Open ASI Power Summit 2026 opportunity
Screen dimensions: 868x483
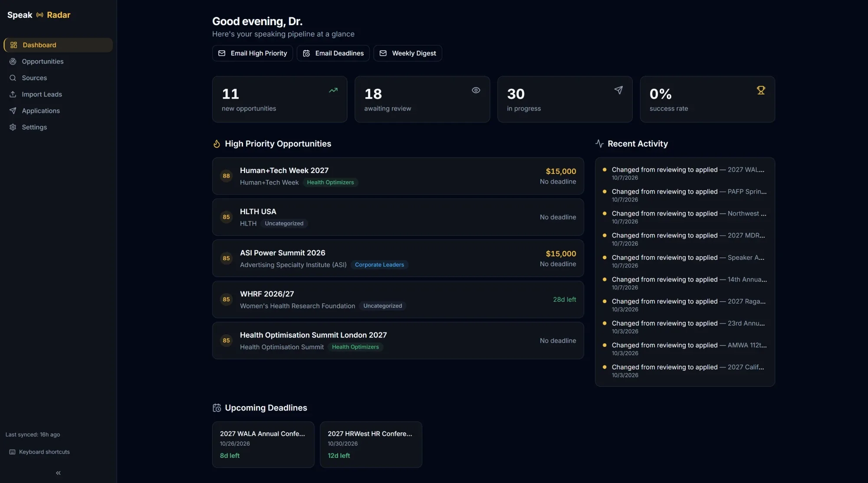[x=398, y=258]
